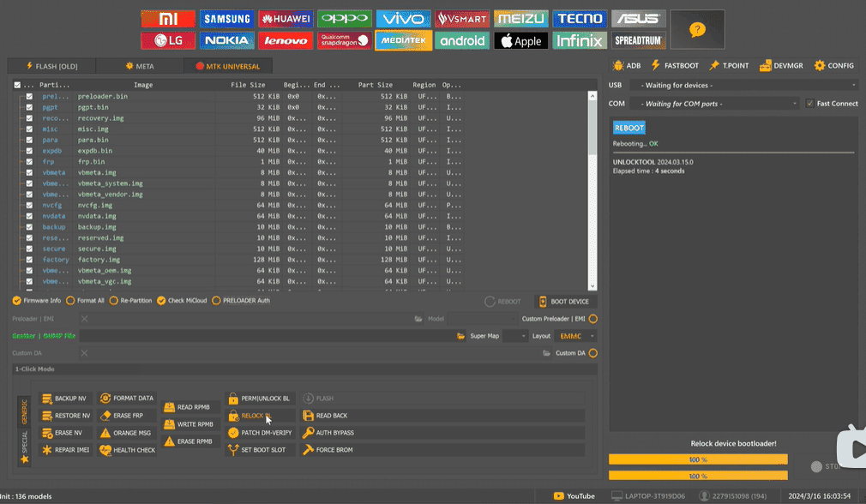
Task: Toggle the Check MiCloud option
Action: click(182, 300)
